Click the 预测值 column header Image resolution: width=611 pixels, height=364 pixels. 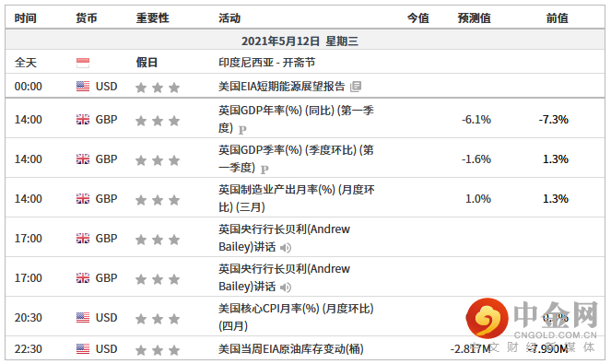(475, 18)
